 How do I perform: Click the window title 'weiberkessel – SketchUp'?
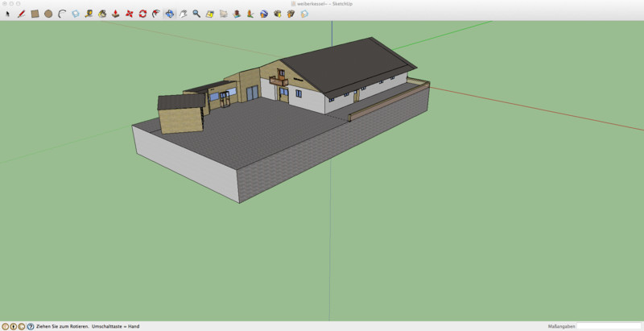point(324,4)
